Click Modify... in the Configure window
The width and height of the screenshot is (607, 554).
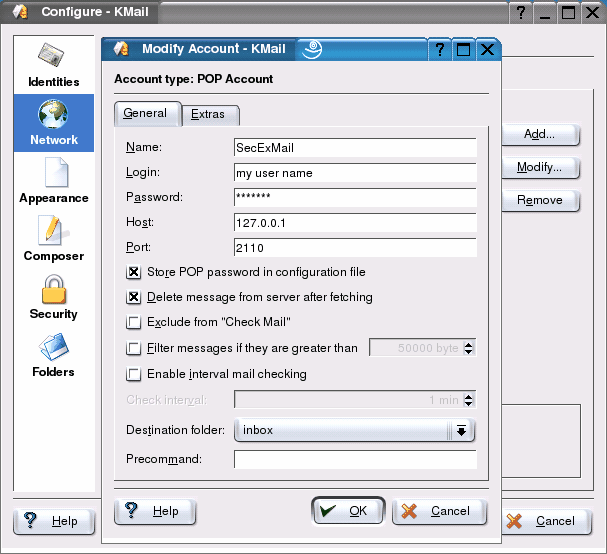tap(540, 167)
